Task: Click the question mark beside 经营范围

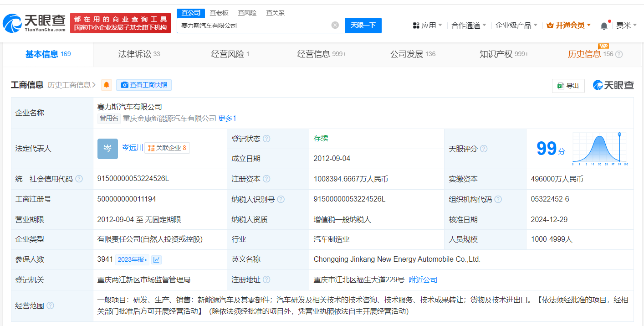Action: [50, 305]
